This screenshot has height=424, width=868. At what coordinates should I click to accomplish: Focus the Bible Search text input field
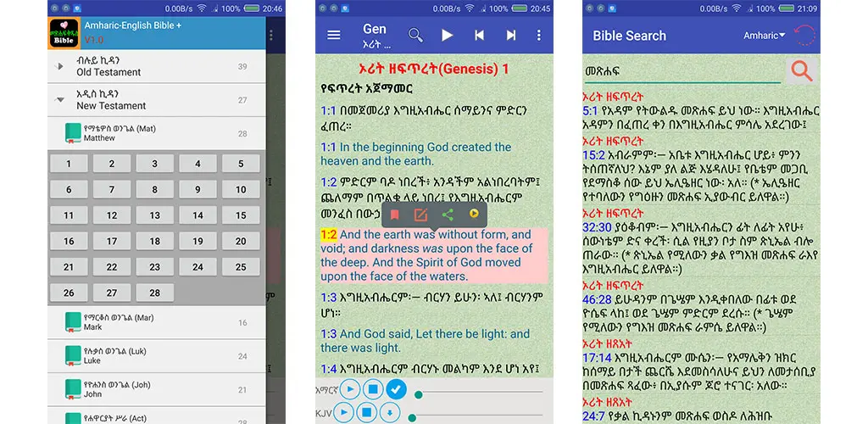pos(682,71)
